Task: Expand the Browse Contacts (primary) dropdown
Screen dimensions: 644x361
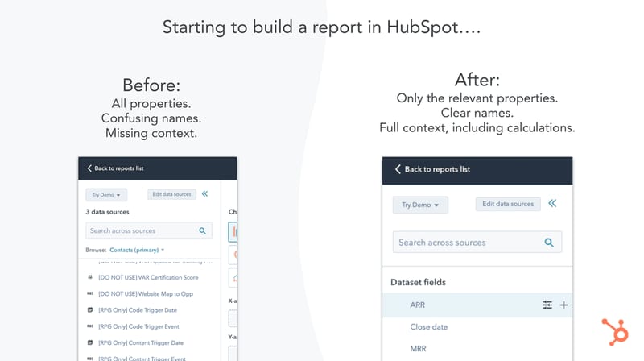Action: [137, 250]
